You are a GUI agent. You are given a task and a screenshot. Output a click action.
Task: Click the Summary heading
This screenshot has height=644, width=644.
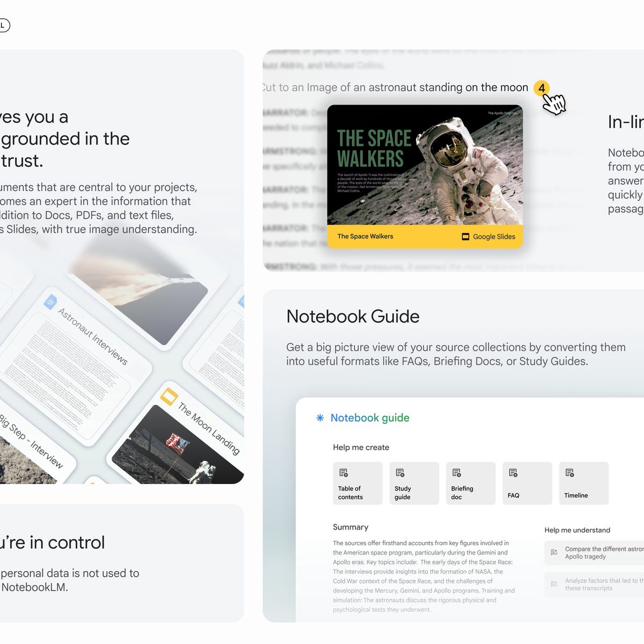(x=350, y=527)
